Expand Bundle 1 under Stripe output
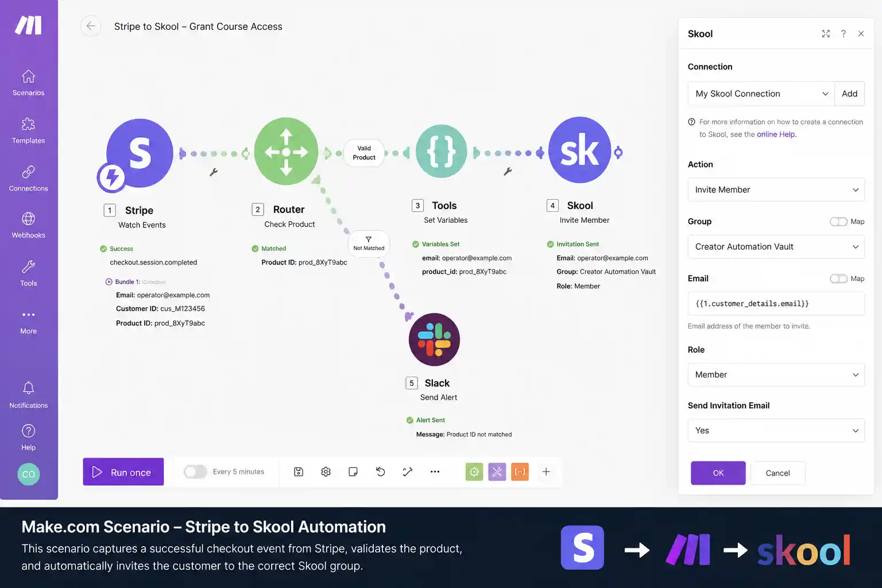 (x=109, y=282)
